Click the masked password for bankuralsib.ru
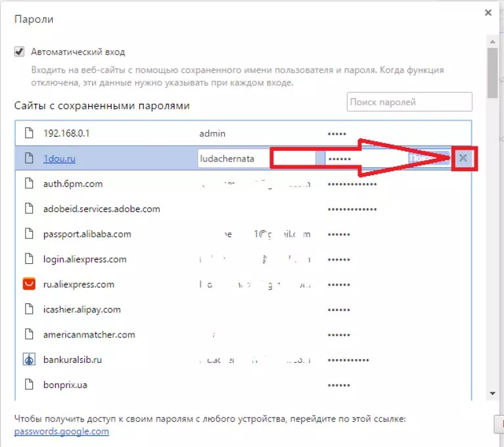Viewport: 504px width, 447px height. pyautogui.click(x=348, y=360)
